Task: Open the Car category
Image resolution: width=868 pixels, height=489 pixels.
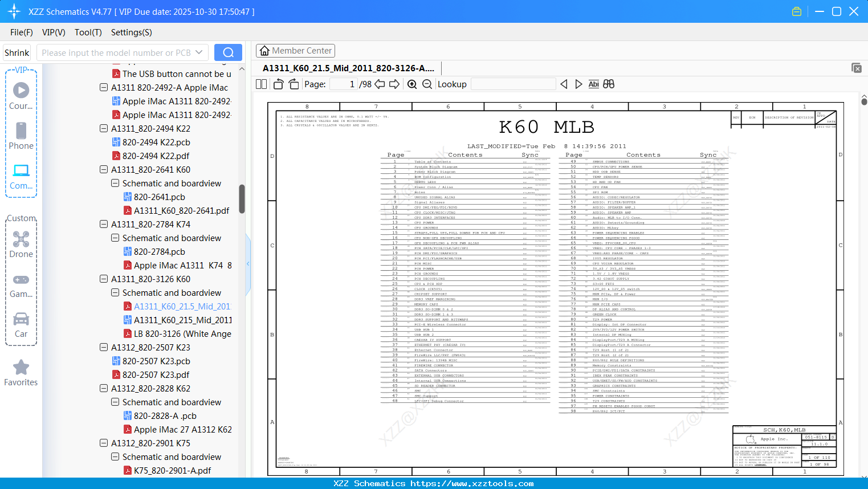Action: point(21,324)
